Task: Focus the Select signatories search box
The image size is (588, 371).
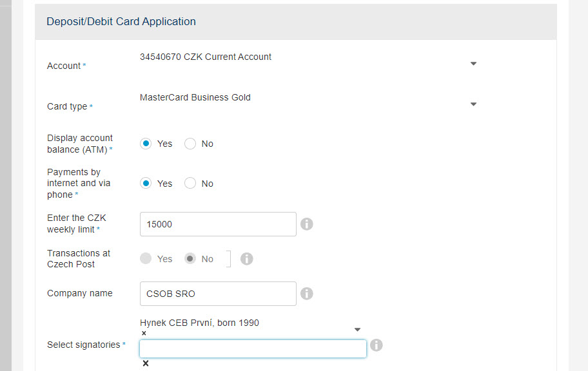Action: (x=253, y=348)
